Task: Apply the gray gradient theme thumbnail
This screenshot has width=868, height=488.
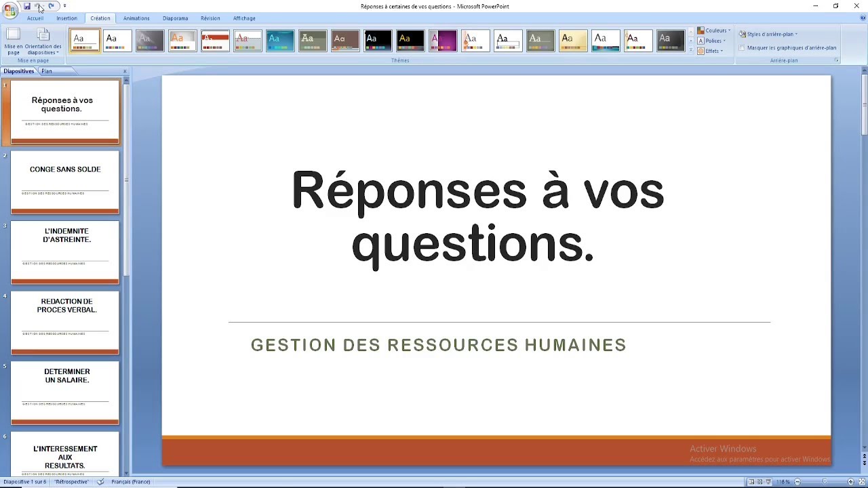Action: [x=149, y=41]
